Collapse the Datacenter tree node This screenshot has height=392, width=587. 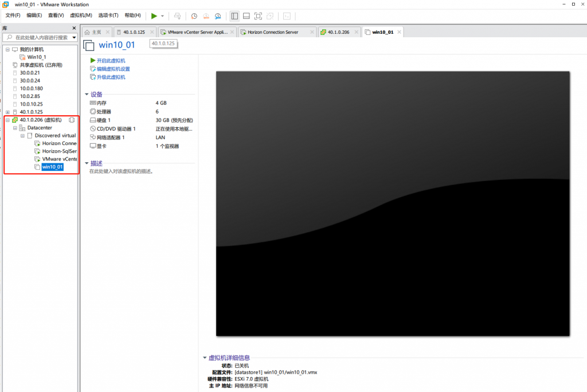click(x=15, y=128)
